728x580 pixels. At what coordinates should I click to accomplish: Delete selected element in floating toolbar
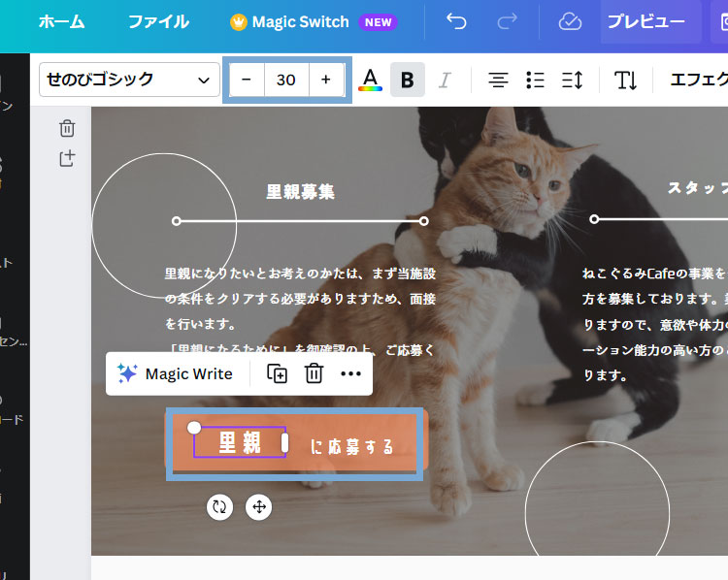(314, 373)
